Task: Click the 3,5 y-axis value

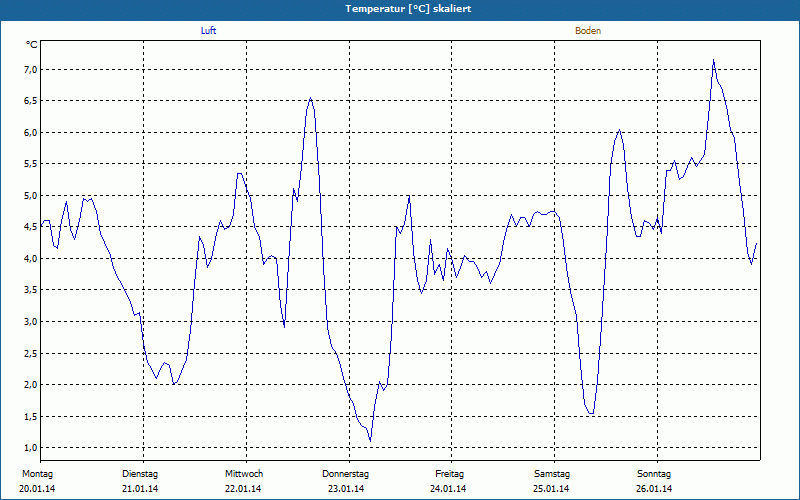Action: click(32, 290)
